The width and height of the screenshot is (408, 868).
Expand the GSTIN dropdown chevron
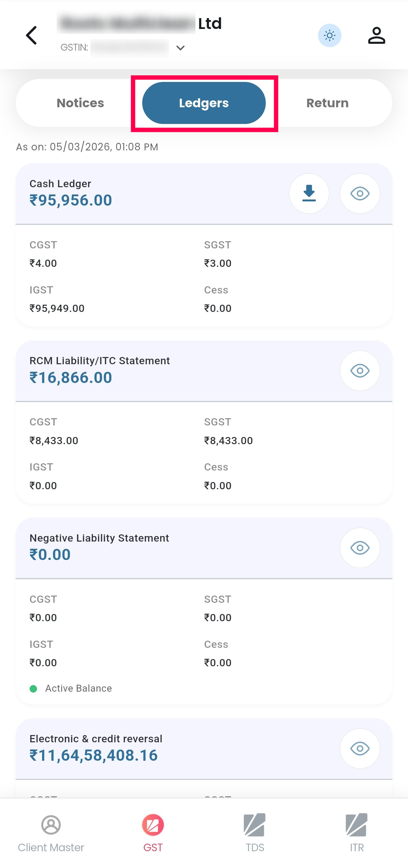click(x=180, y=48)
